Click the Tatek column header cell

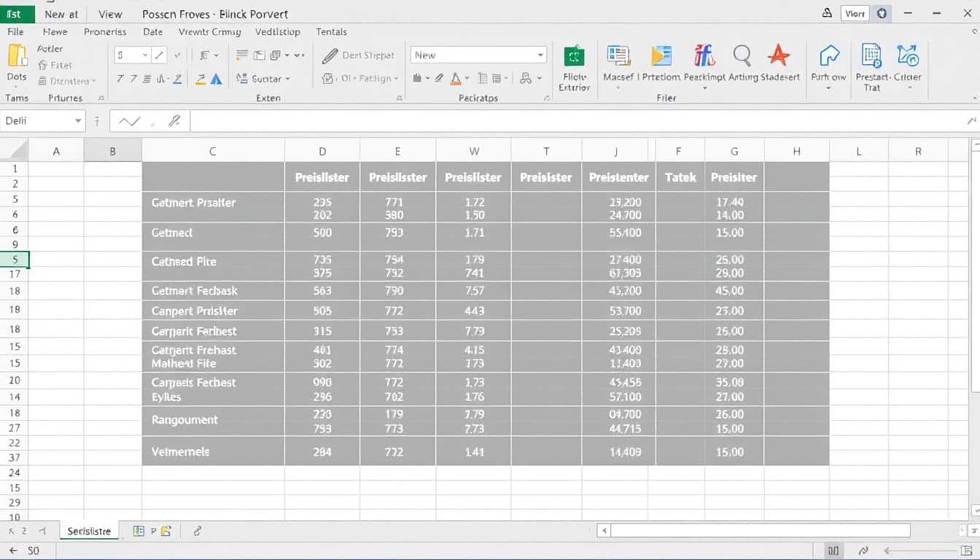pos(680,177)
